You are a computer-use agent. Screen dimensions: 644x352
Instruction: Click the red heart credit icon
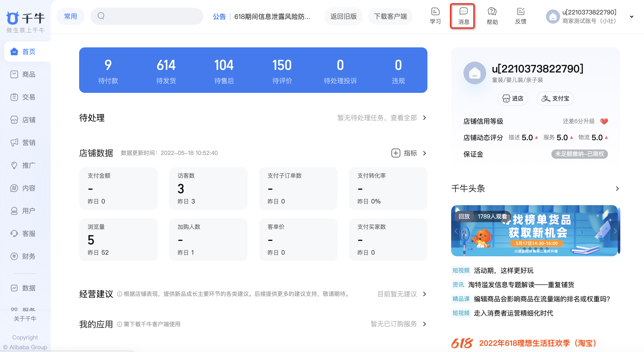(x=604, y=121)
